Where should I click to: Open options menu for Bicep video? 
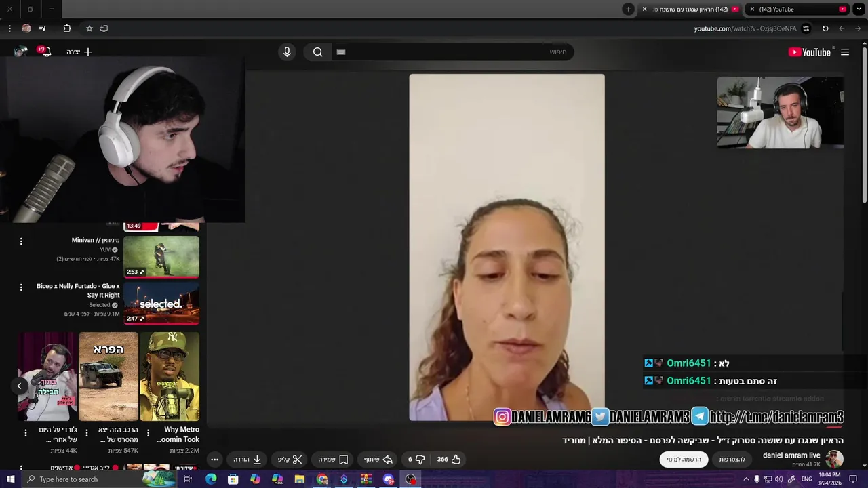tap(21, 287)
